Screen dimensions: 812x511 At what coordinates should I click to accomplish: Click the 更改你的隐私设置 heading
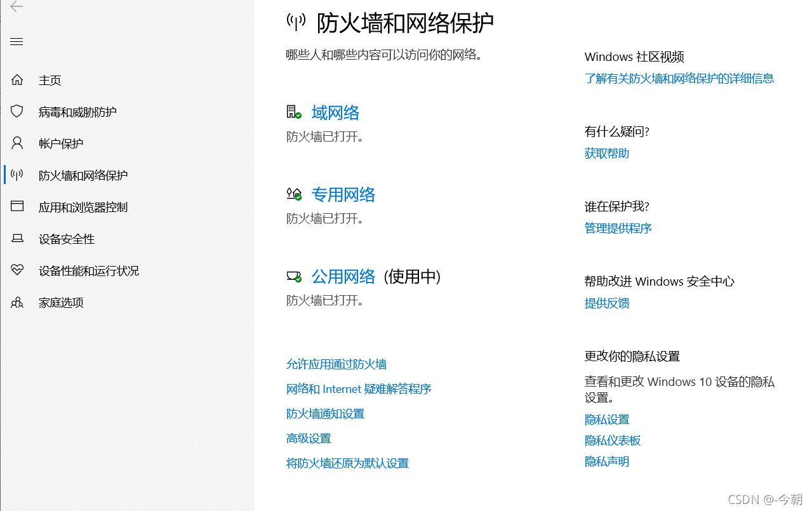(632, 356)
